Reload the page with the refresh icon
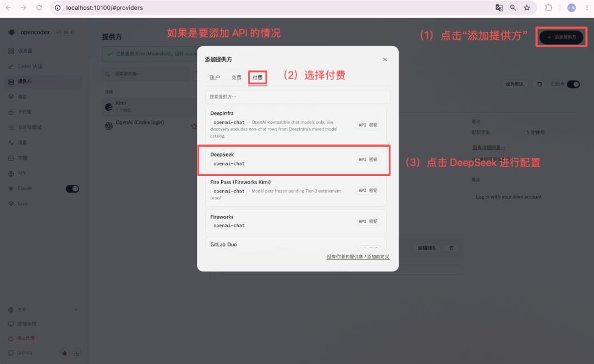Screen dimensions: 594x364 39,8
